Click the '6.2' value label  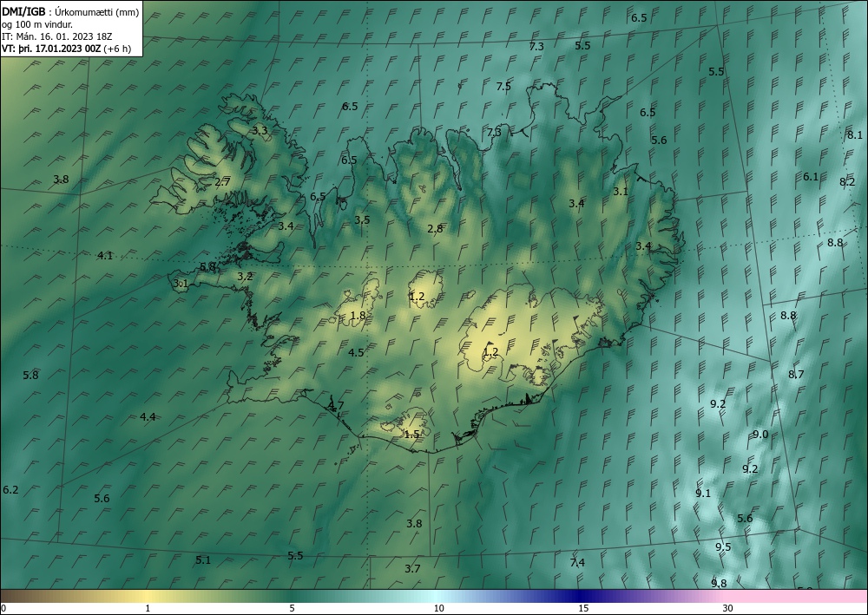tap(10, 489)
